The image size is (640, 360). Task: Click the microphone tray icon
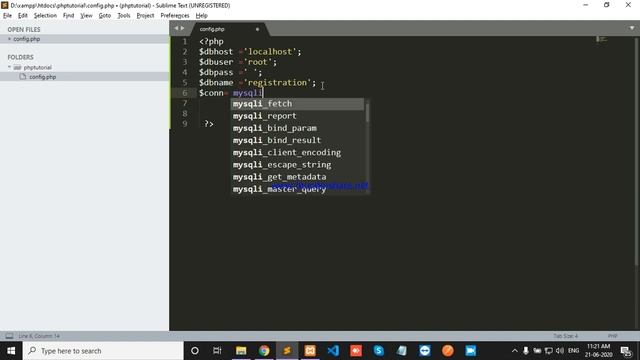pyautogui.click(x=526, y=351)
